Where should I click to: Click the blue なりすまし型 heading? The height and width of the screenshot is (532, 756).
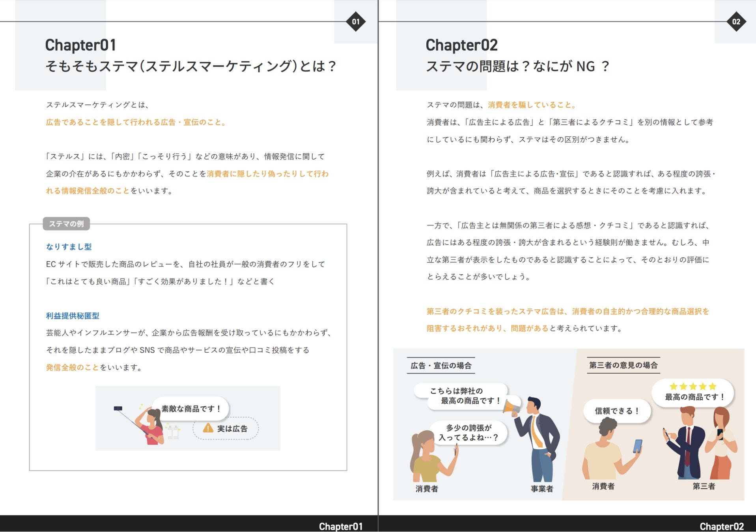click(x=69, y=247)
